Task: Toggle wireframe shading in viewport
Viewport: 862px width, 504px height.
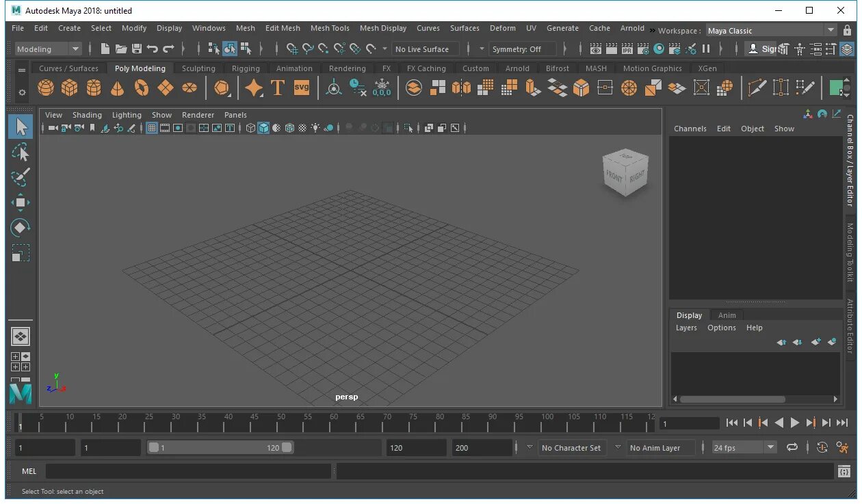Action: 250,128
